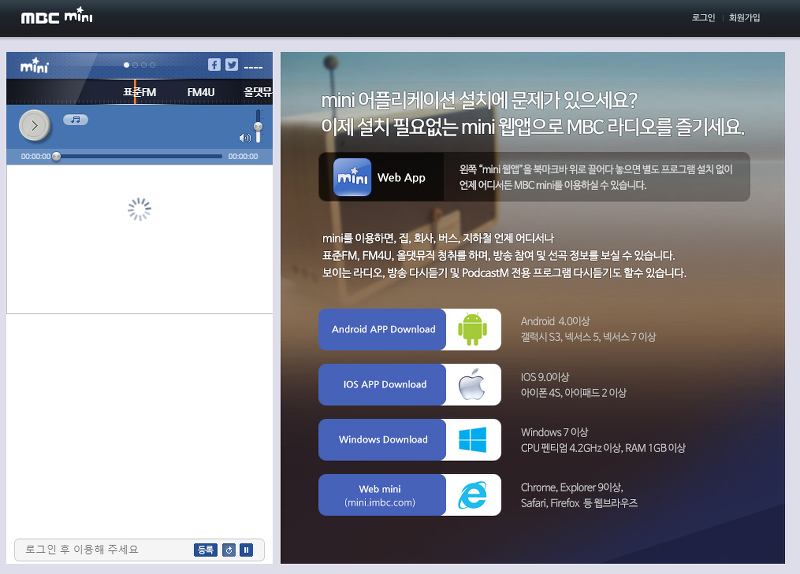Tune to the 올댓뮤직 channel

point(258,92)
